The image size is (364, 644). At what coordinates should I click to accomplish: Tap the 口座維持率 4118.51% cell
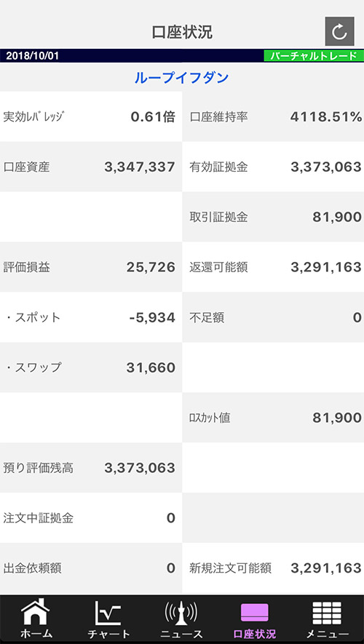pos(273,116)
